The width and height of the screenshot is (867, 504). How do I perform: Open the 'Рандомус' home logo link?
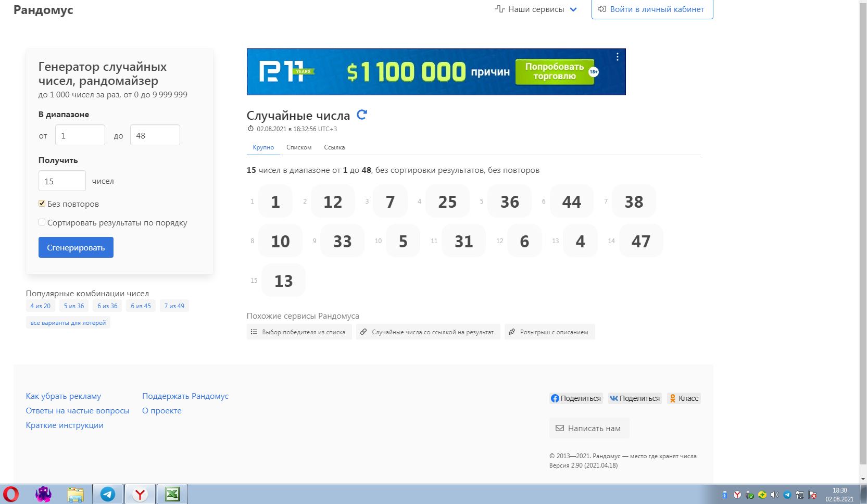coord(43,10)
